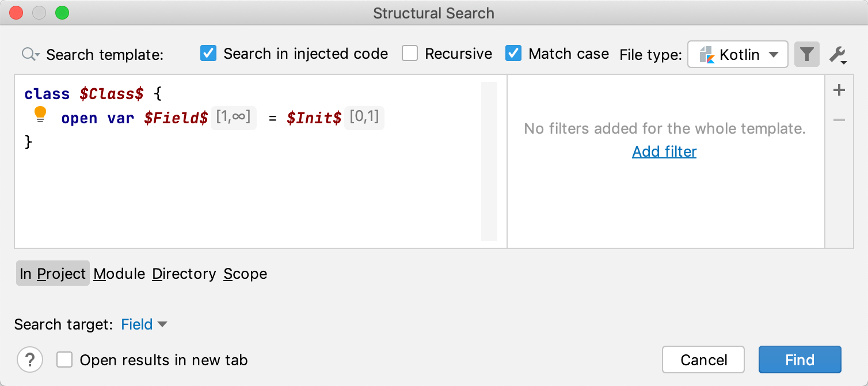Disable Search in injected code checkbox
Image resolution: width=868 pixels, height=386 pixels.
(208, 54)
